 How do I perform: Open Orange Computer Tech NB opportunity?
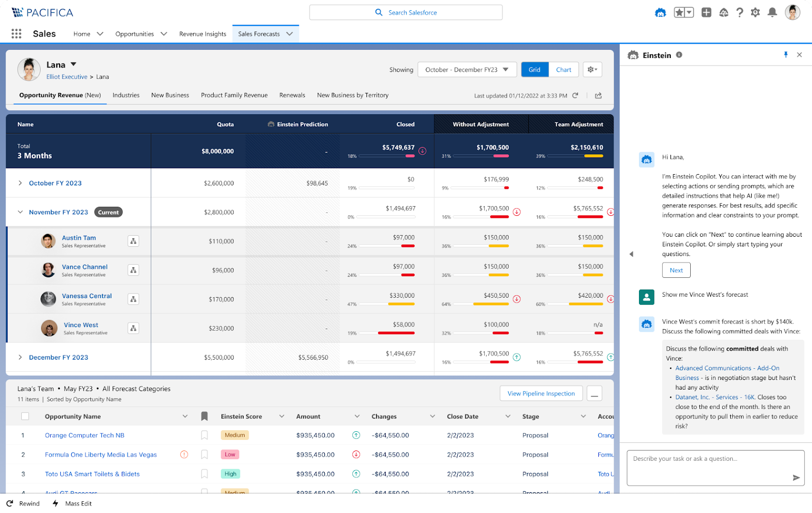84,435
